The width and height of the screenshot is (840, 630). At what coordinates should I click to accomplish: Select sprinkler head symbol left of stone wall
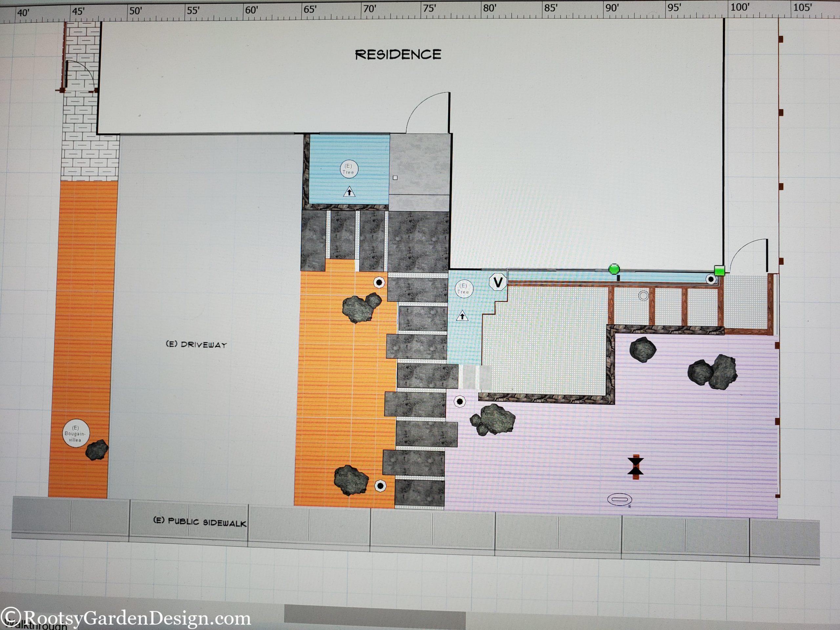(460, 401)
